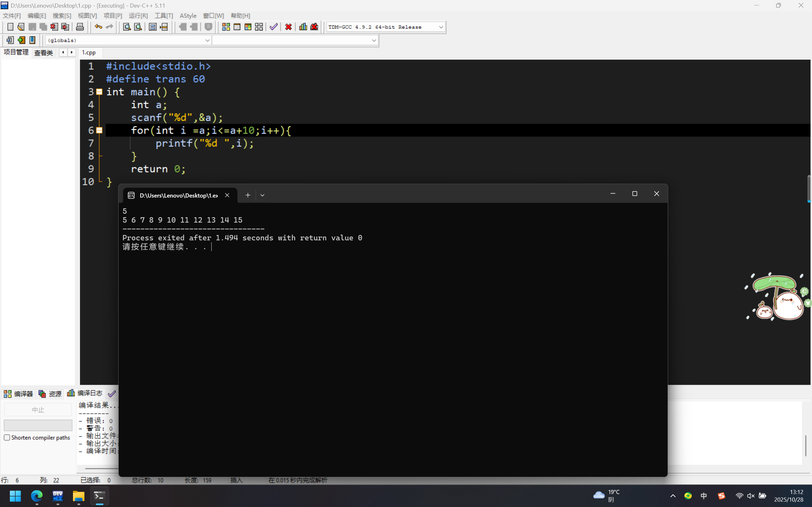Click the Compile four-squares icon
The image size is (812, 507).
pos(226,27)
